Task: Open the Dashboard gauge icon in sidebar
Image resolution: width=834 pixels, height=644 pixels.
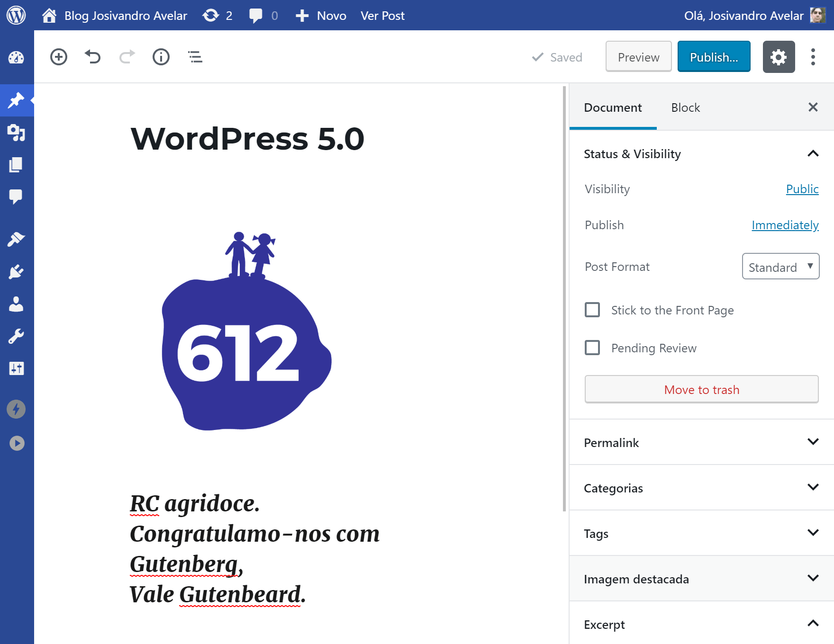Action: tap(16, 58)
